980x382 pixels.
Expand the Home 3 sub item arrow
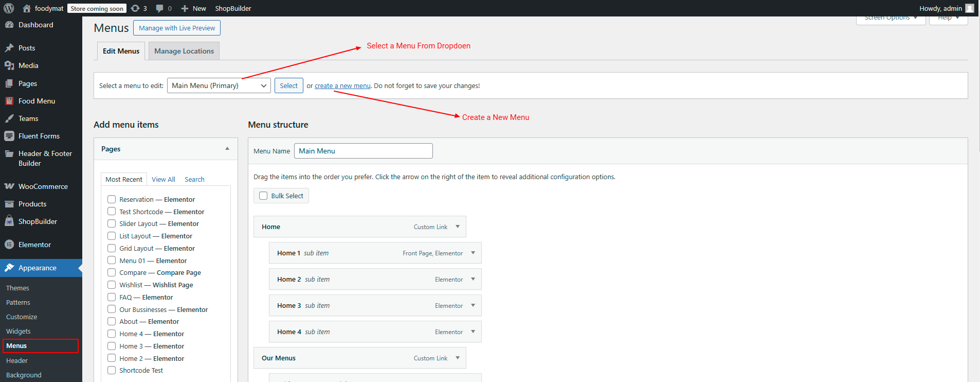473,305
